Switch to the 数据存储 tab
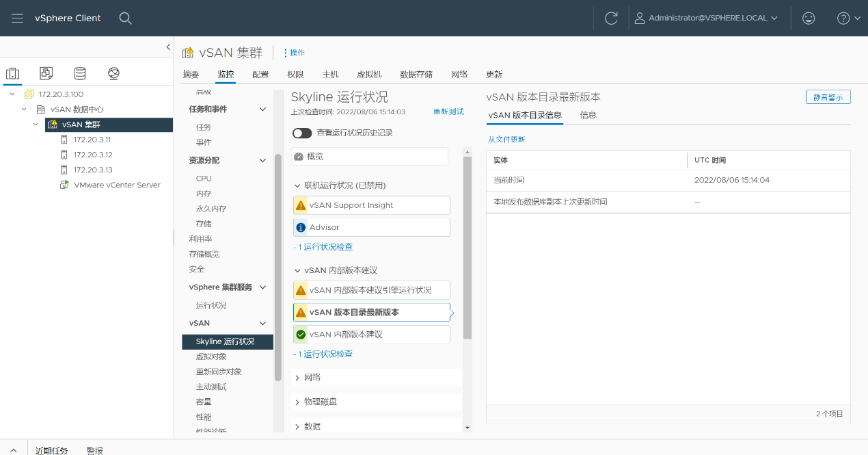This screenshot has height=455, width=868. (416, 75)
